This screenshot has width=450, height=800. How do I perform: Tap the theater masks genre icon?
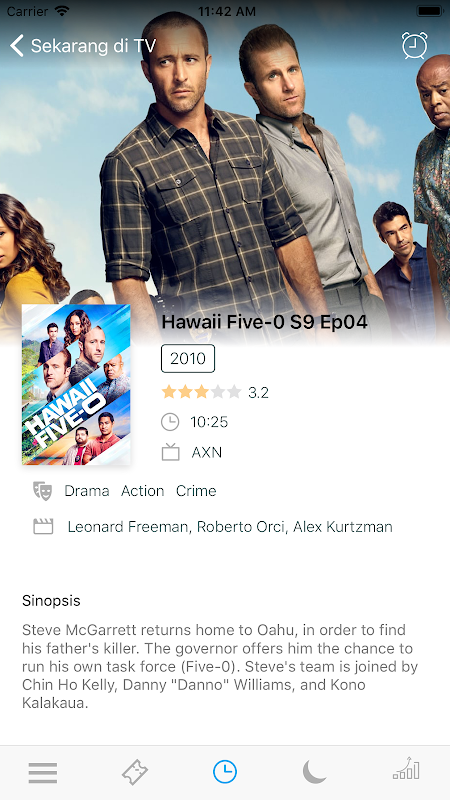click(43, 491)
